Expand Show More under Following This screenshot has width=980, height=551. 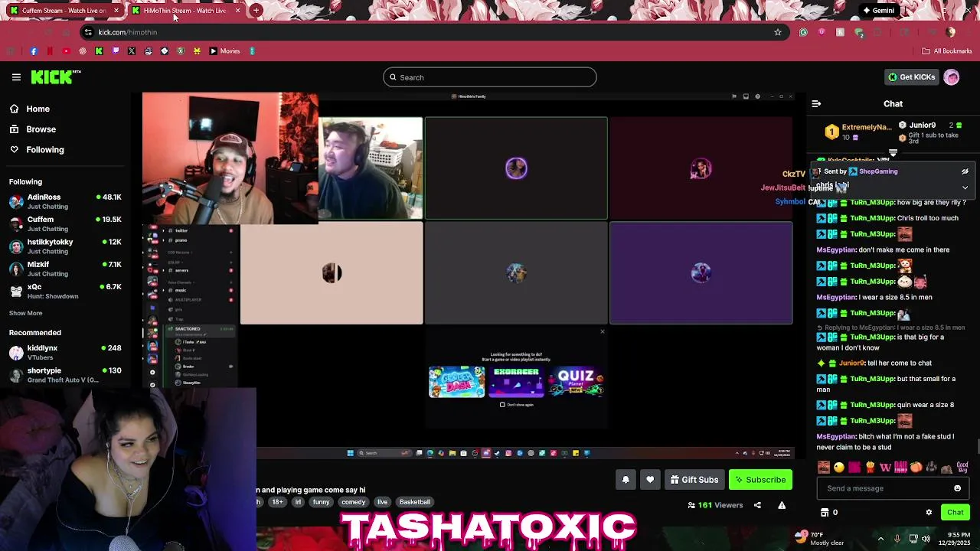[25, 313]
